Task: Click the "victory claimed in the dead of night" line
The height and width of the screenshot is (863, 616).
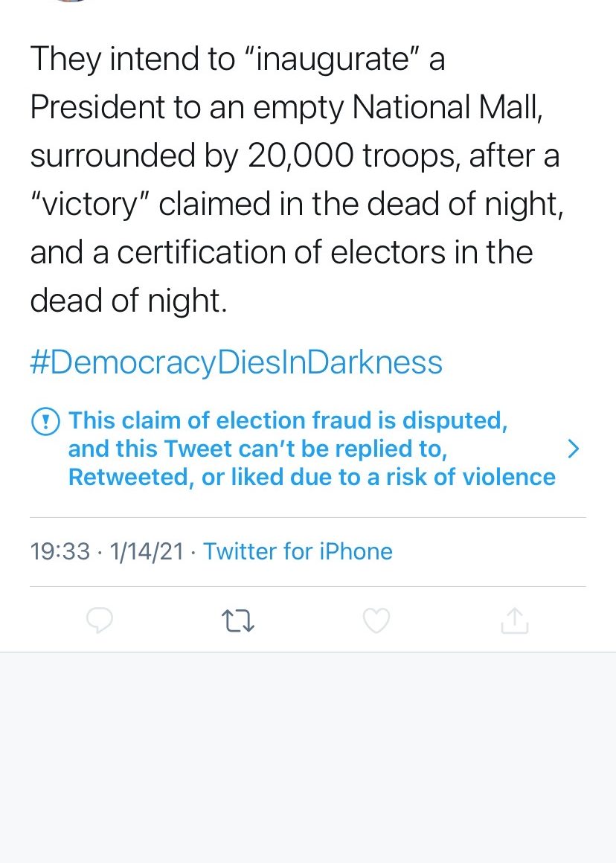Action: point(297,204)
